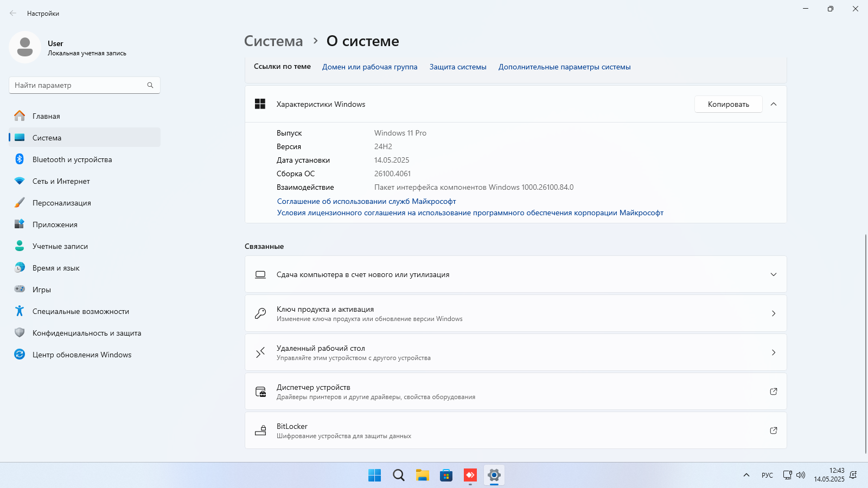The width and height of the screenshot is (868, 488).
Task: Open Microsoft Store from the taskbar
Action: click(x=446, y=476)
